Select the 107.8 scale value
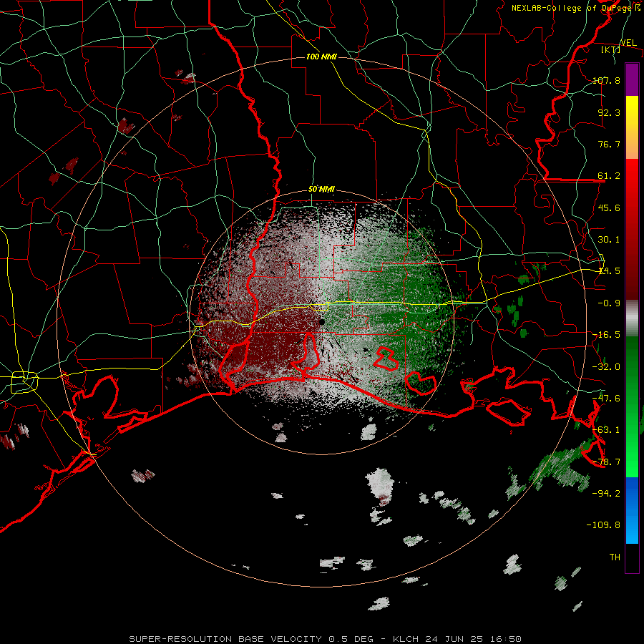Image resolution: width=644 pixels, height=644 pixels. click(606, 80)
